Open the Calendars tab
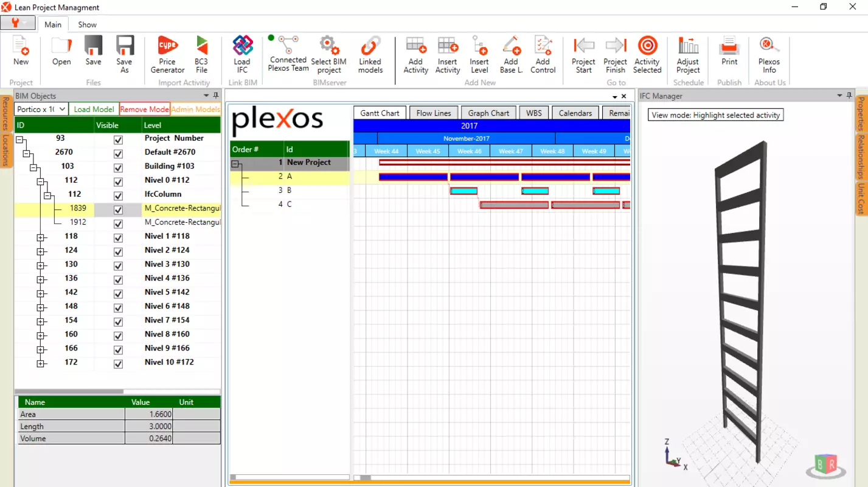This screenshot has width=868, height=487. 575,113
